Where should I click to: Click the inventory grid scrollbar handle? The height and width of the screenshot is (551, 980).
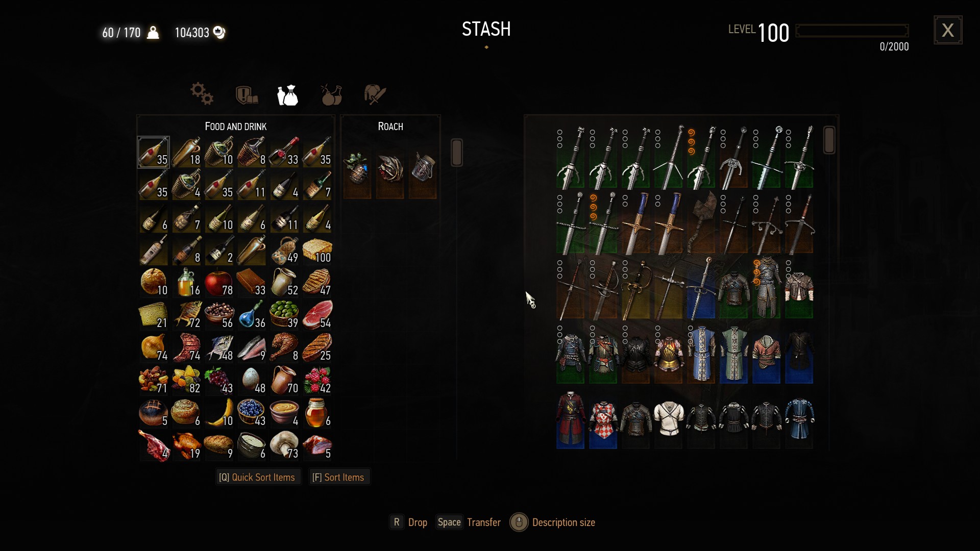457,152
